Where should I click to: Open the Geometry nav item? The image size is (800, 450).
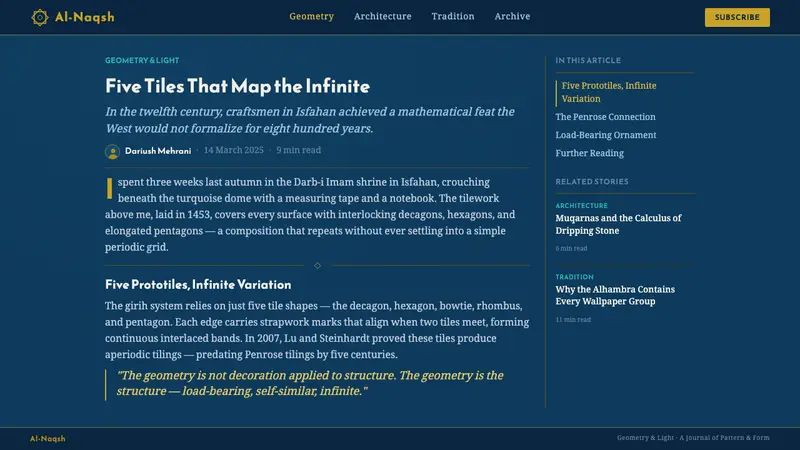point(311,16)
